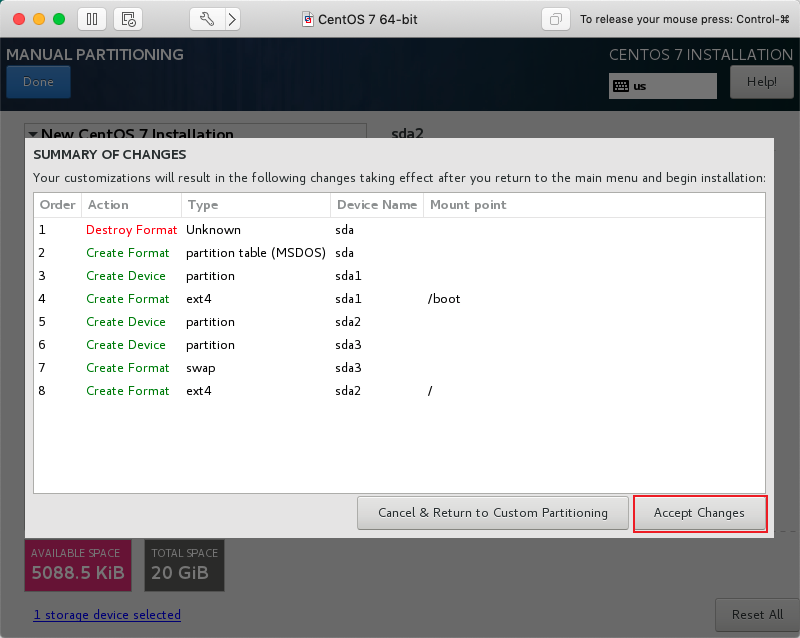
Task: Close the VM window
Action: pos(19,19)
